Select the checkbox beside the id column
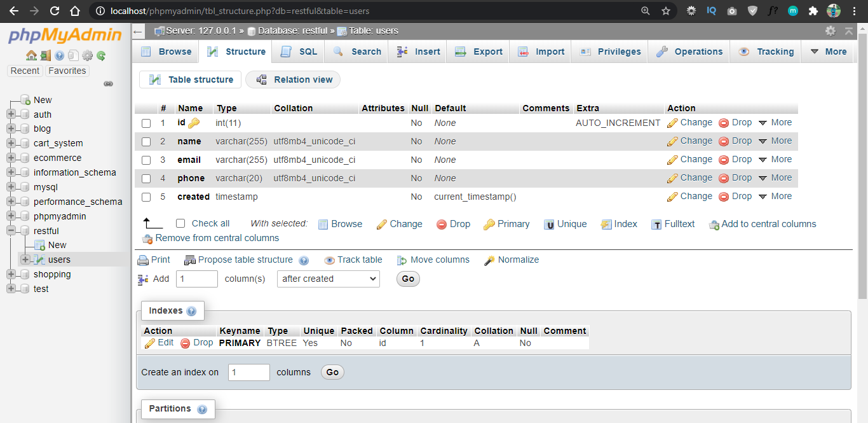 pyautogui.click(x=146, y=123)
